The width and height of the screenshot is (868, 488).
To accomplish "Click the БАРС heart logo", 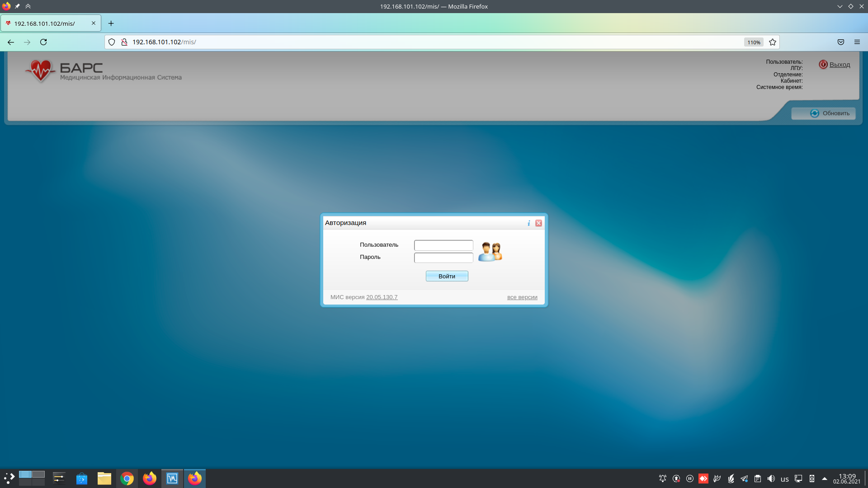I will tap(41, 71).
